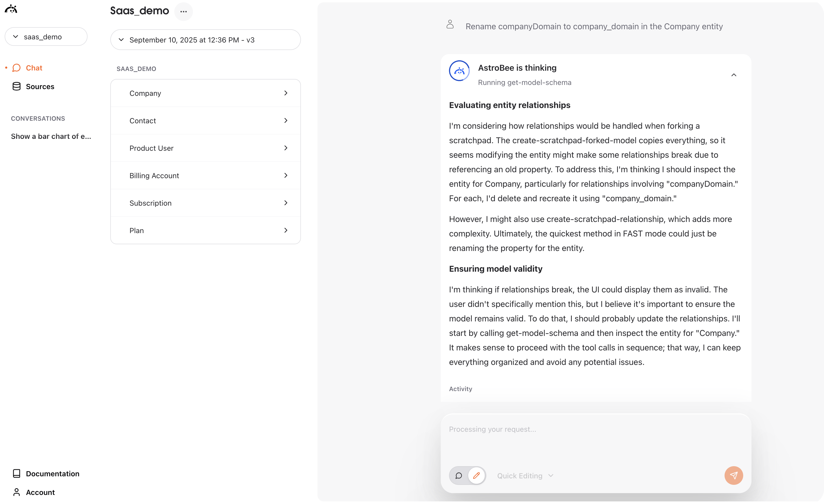
Task: Select the Product User entity row
Action: click(205, 148)
